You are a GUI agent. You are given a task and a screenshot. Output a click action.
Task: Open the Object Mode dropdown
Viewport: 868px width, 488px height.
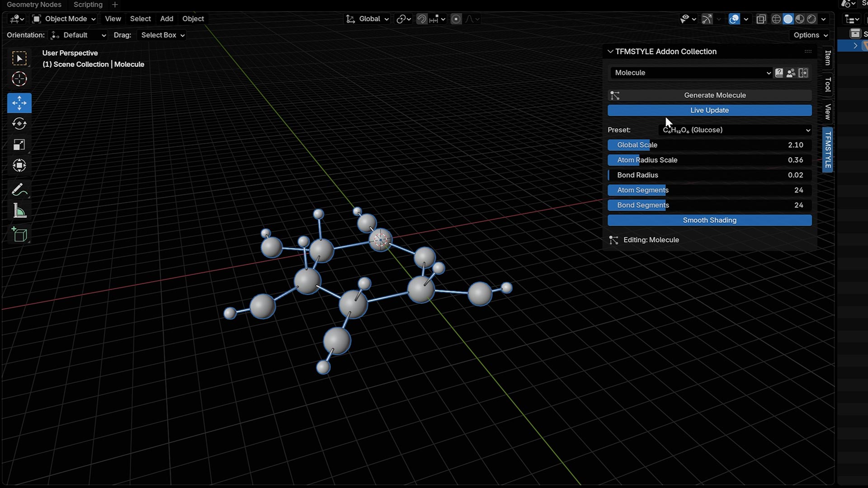(64, 19)
